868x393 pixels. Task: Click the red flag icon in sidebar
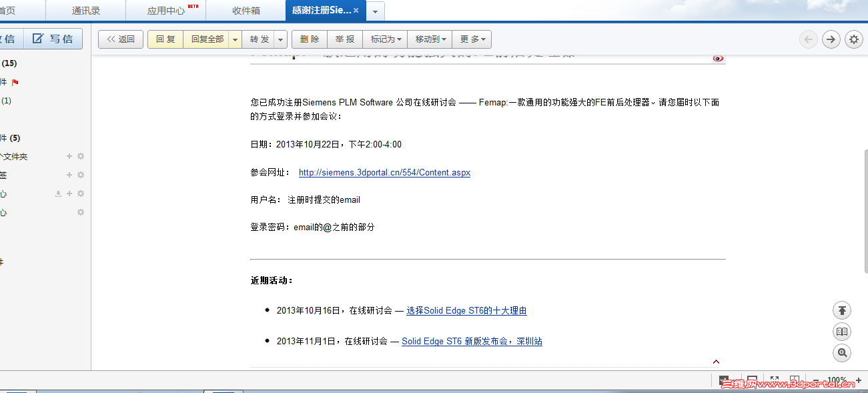pyautogui.click(x=15, y=82)
